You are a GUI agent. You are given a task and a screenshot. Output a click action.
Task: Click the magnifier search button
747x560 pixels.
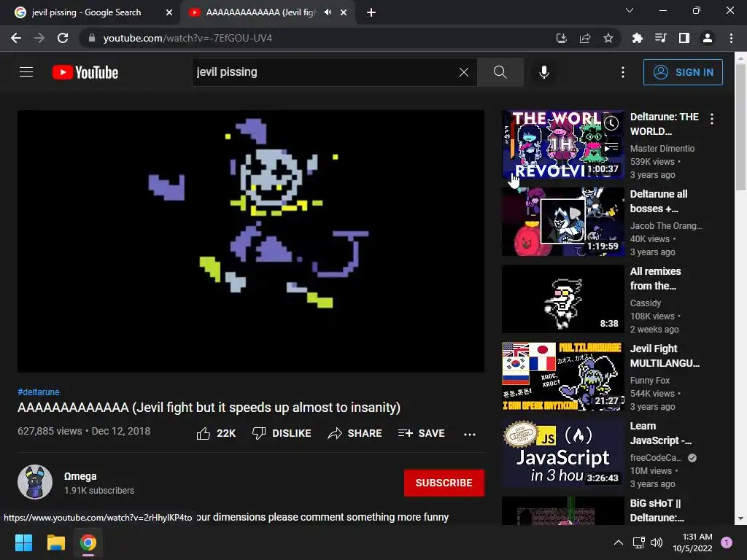pyautogui.click(x=500, y=72)
